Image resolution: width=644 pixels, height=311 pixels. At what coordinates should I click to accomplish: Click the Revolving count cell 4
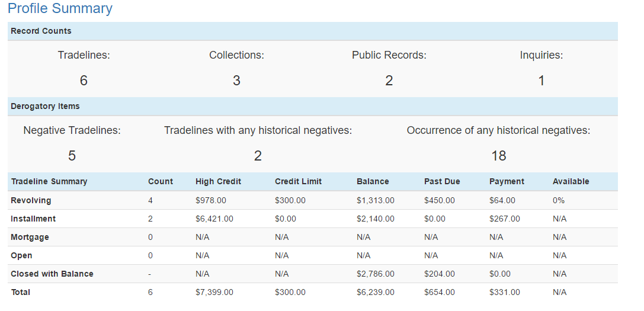[150, 200]
